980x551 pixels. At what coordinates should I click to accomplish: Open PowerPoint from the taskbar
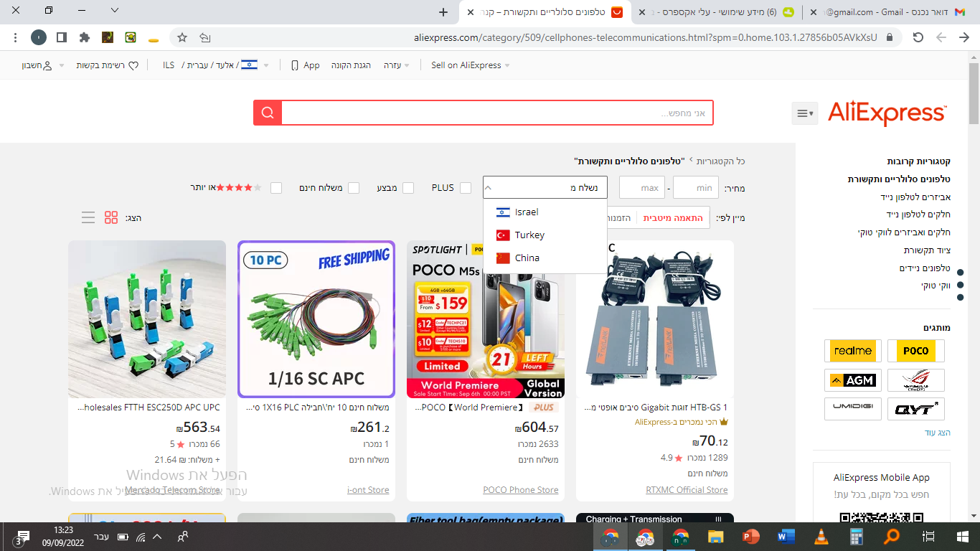(750, 537)
